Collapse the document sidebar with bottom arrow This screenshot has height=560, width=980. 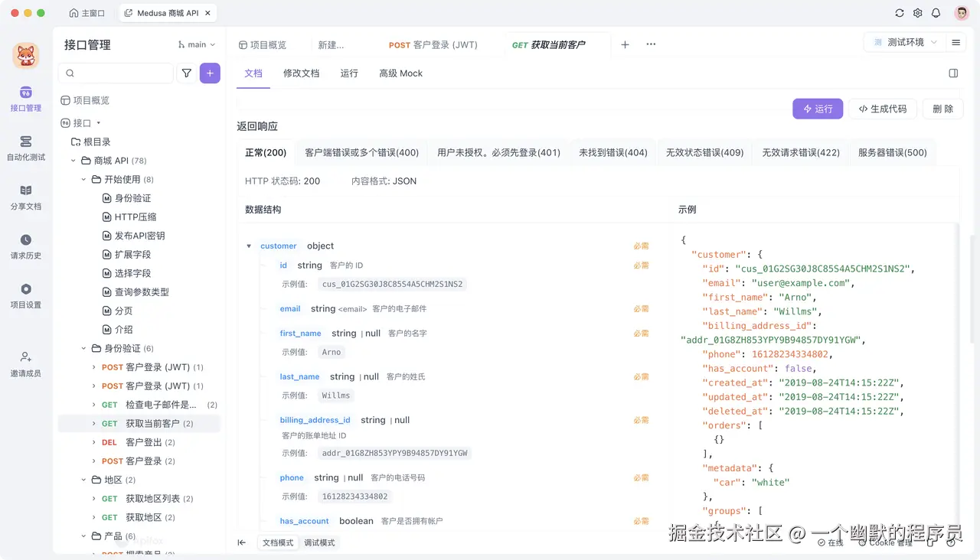(241, 542)
